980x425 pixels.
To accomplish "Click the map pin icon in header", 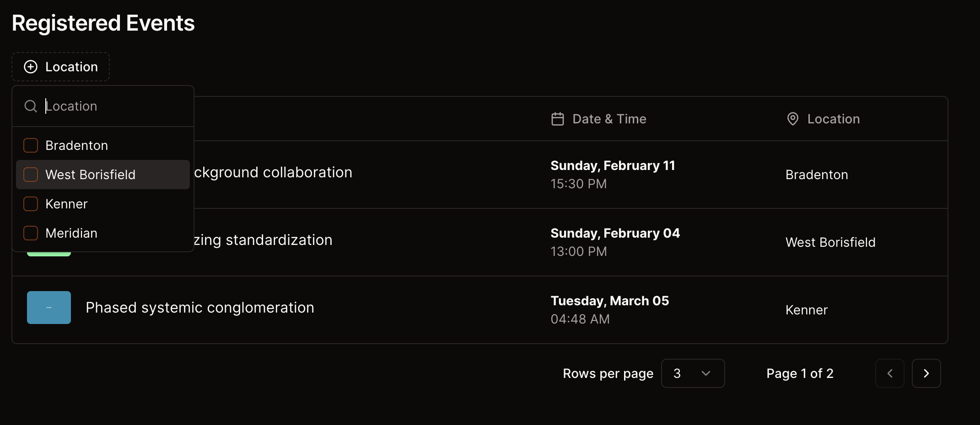I will pyautogui.click(x=792, y=119).
